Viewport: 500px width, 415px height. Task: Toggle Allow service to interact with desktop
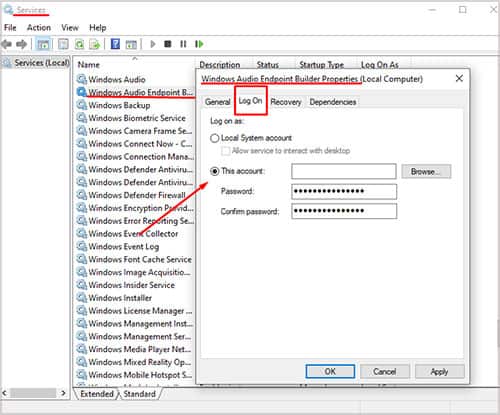[226, 151]
